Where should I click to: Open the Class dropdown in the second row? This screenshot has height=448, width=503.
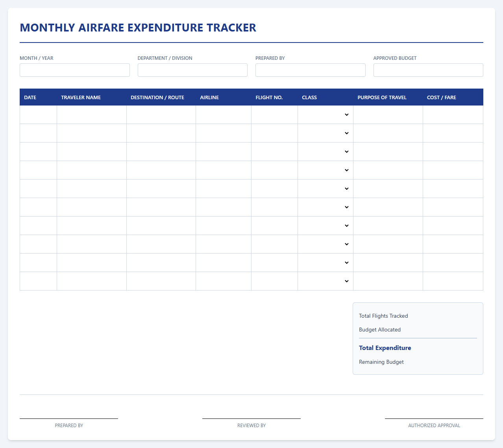pyautogui.click(x=325, y=133)
